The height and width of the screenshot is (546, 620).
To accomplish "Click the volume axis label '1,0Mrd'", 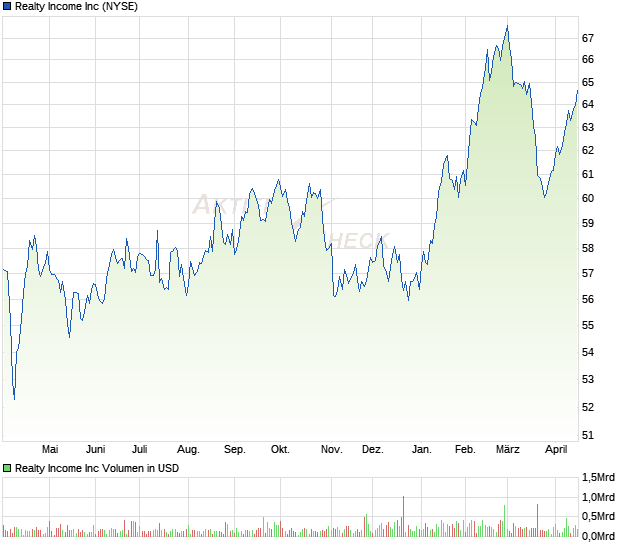I will (x=598, y=497).
